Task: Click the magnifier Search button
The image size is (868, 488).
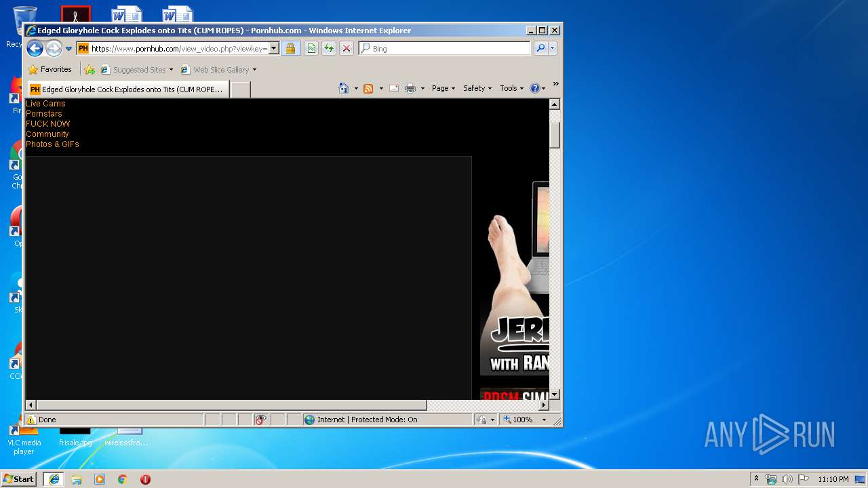Action: coord(540,49)
